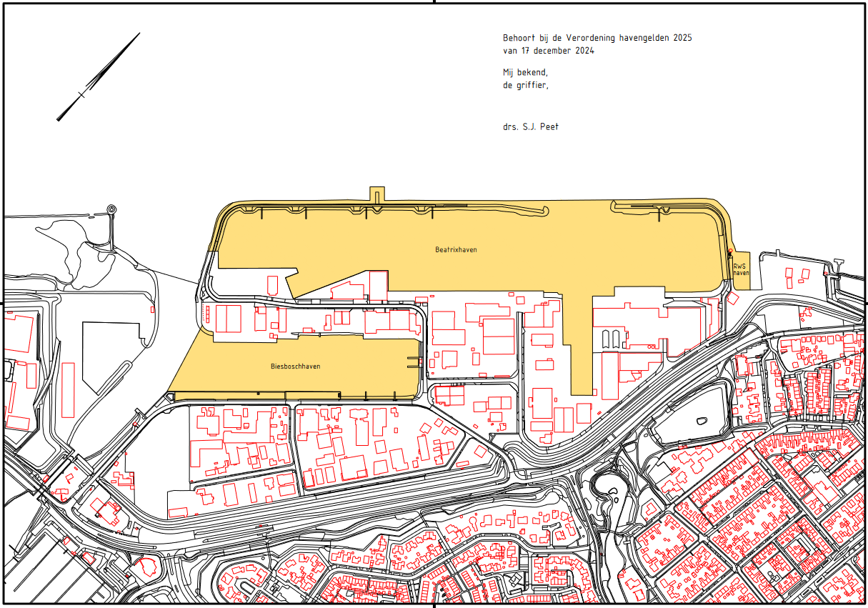Select the RWS haven label

pos(741,269)
